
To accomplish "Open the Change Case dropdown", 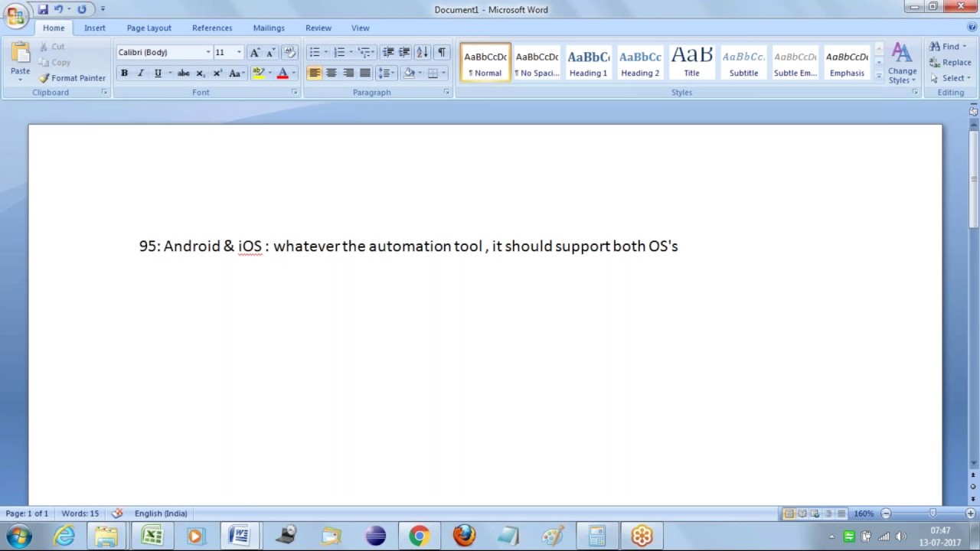I will 237,73.
